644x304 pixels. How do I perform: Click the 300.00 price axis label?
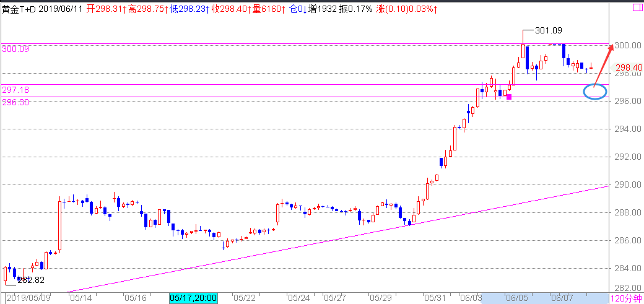[x=629, y=45]
